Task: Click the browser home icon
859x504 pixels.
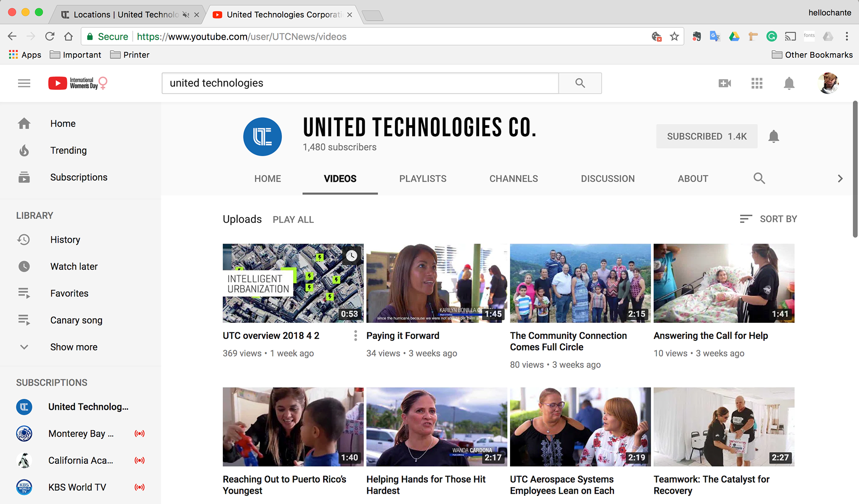Action: tap(68, 37)
